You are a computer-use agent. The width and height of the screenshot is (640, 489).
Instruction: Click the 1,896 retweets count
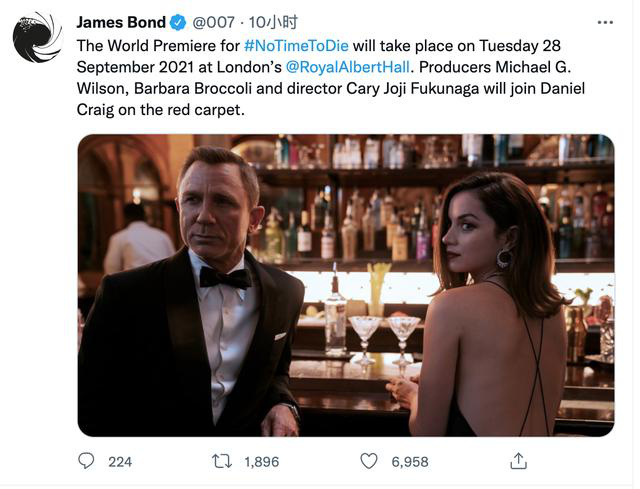click(260, 462)
